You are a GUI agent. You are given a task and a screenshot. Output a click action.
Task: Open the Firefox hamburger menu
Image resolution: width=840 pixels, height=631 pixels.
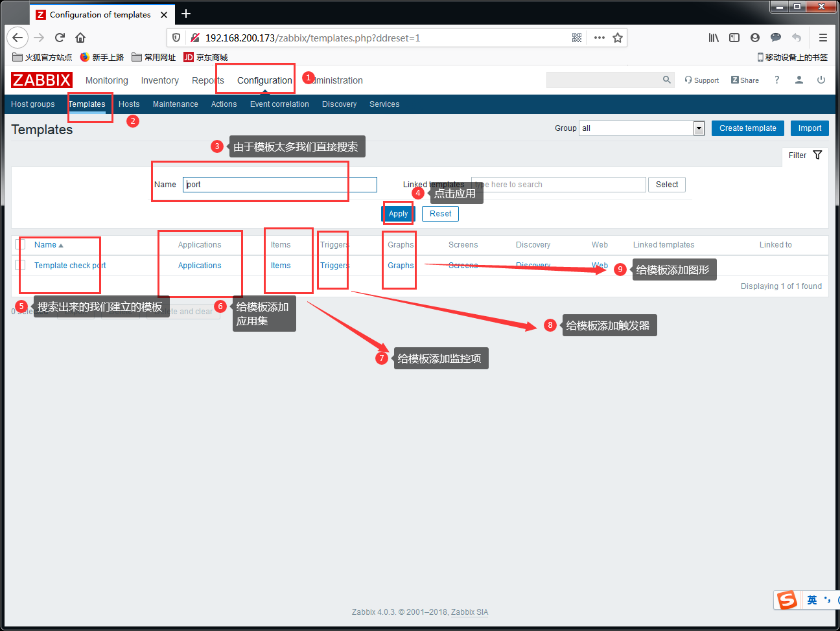click(x=823, y=38)
